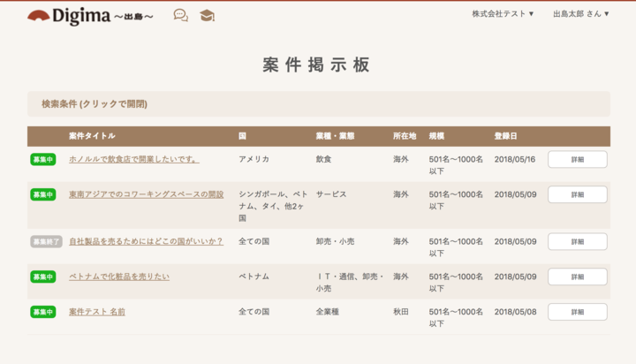Viewport: 636px width, 364px height.
Task: Open the graduation cap icon
Action: [x=207, y=15]
